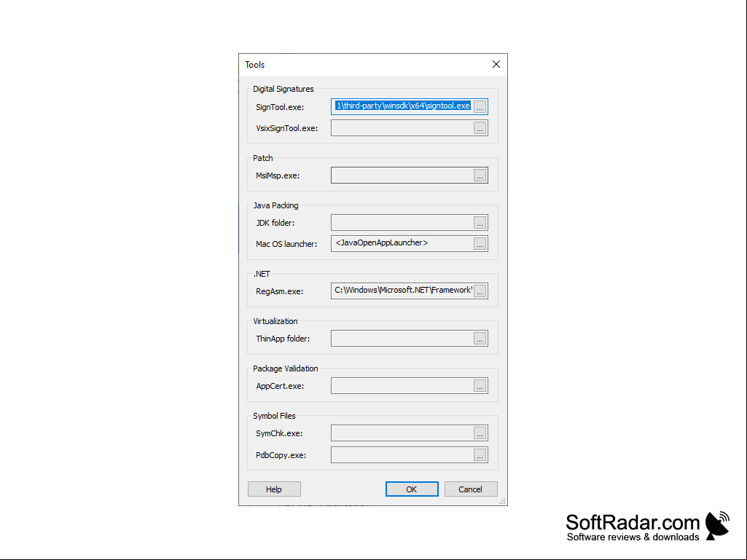Image resolution: width=747 pixels, height=560 pixels.
Task: Click the resize grip of Tools dialog
Action: (x=502, y=500)
